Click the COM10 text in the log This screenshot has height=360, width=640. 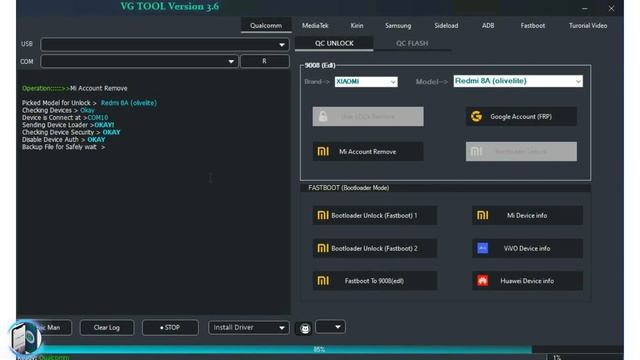pos(98,118)
